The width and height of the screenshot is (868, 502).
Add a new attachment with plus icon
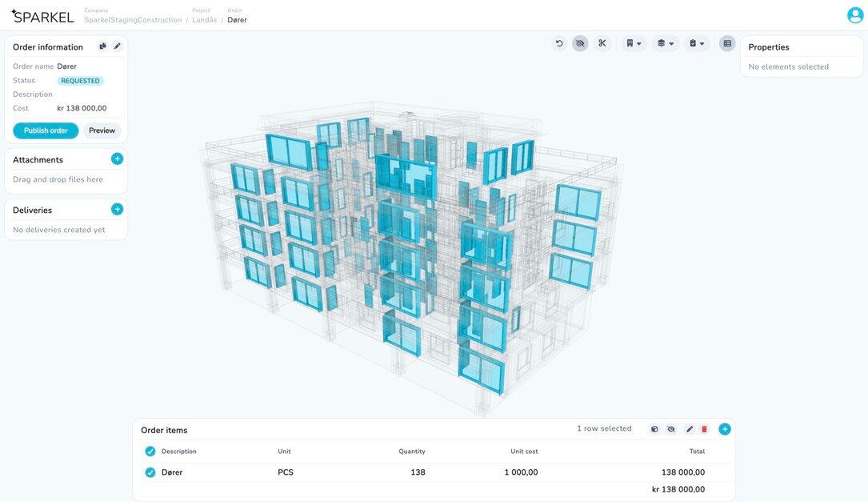click(117, 159)
